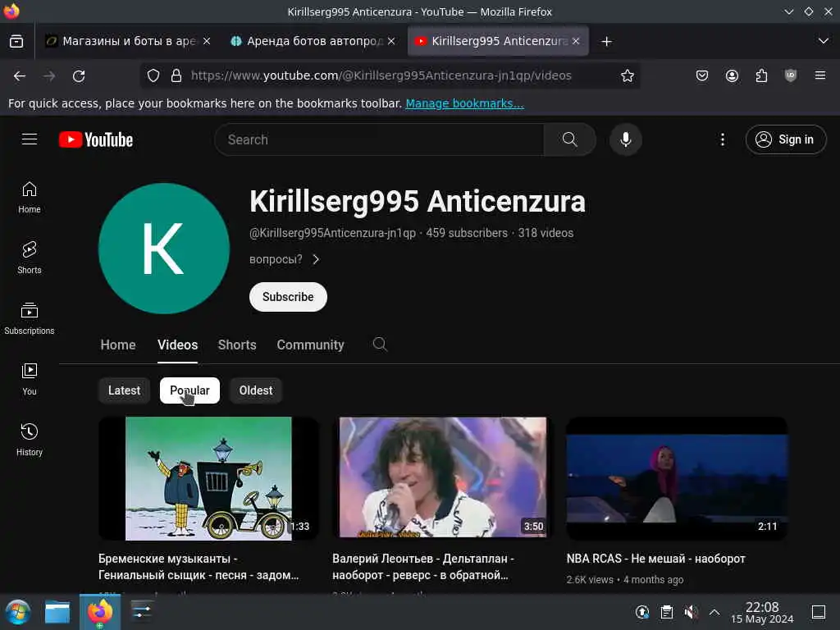Open the clipboard tray icon
840x630 pixels.
(667, 612)
